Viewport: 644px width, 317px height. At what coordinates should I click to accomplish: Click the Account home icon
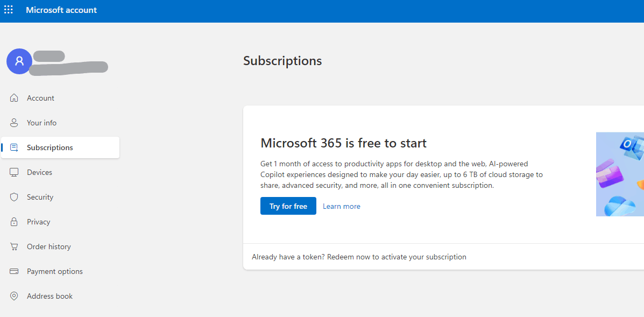(15, 97)
